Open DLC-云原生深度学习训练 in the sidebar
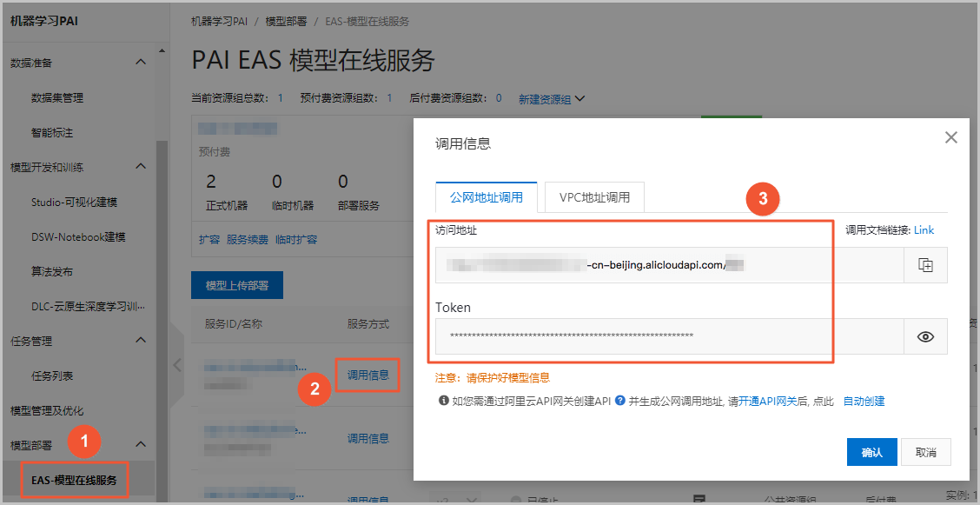980x505 pixels. [88, 306]
